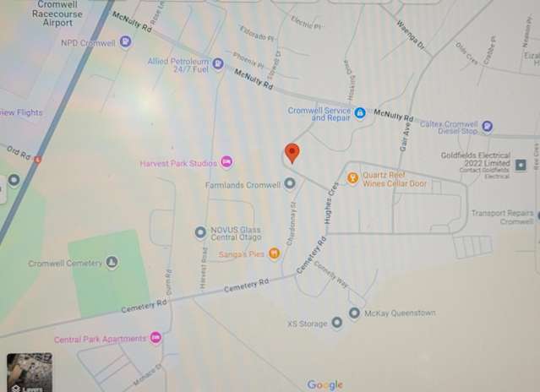The width and height of the screenshot is (540, 392).
Task: Select Quartz Reef Wines Cellar Door icon
Action: [x=352, y=178]
